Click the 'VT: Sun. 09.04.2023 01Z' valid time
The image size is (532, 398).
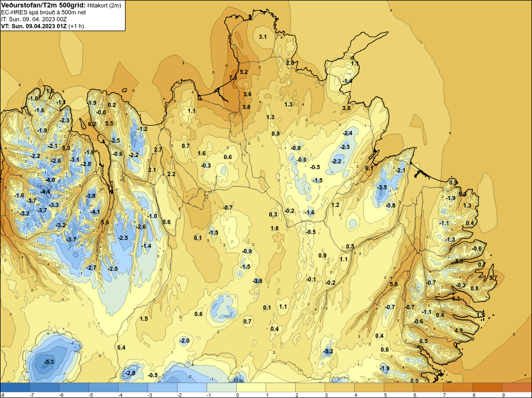[34, 26]
